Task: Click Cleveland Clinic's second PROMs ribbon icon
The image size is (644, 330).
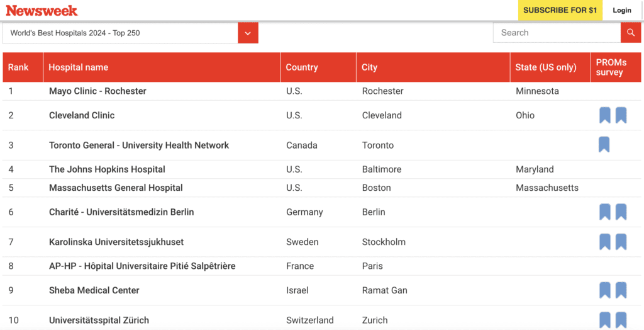Action: 621,115
